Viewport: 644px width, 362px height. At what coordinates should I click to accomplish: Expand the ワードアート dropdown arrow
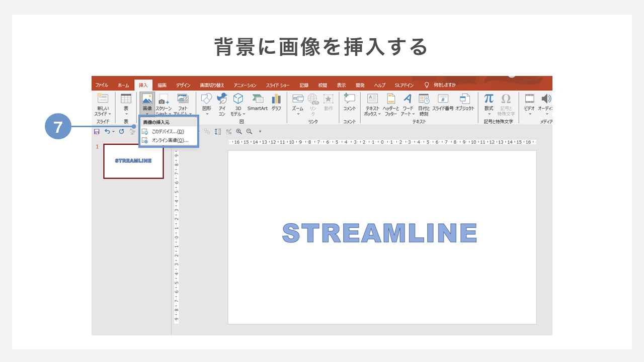coord(414,114)
